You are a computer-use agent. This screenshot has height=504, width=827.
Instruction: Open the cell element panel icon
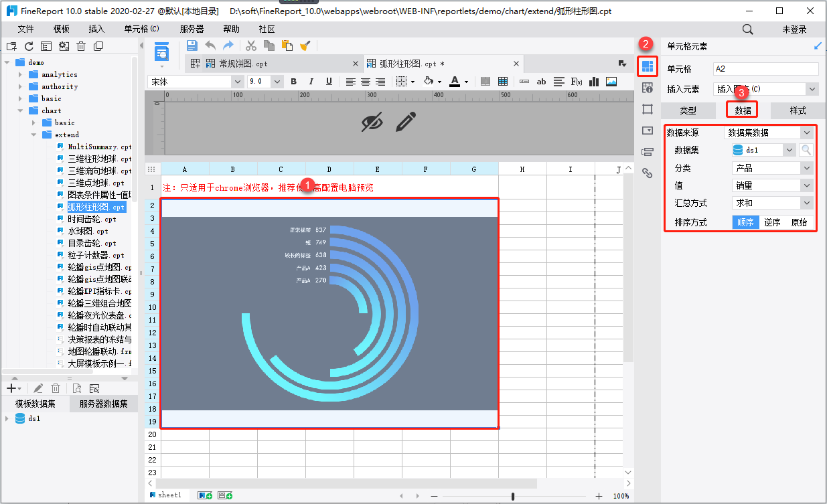(x=647, y=66)
